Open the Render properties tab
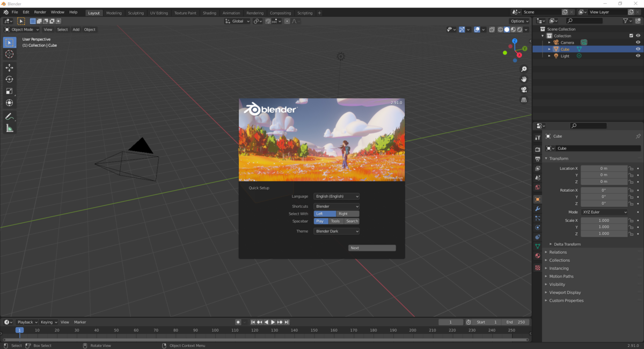The height and width of the screenshot is (349, 644). click(x=537, y=149)
